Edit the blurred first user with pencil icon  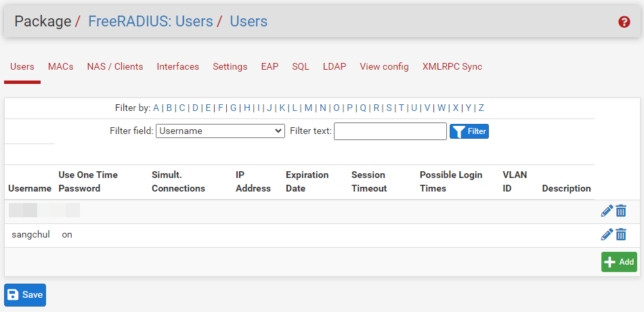click(607, 211)
